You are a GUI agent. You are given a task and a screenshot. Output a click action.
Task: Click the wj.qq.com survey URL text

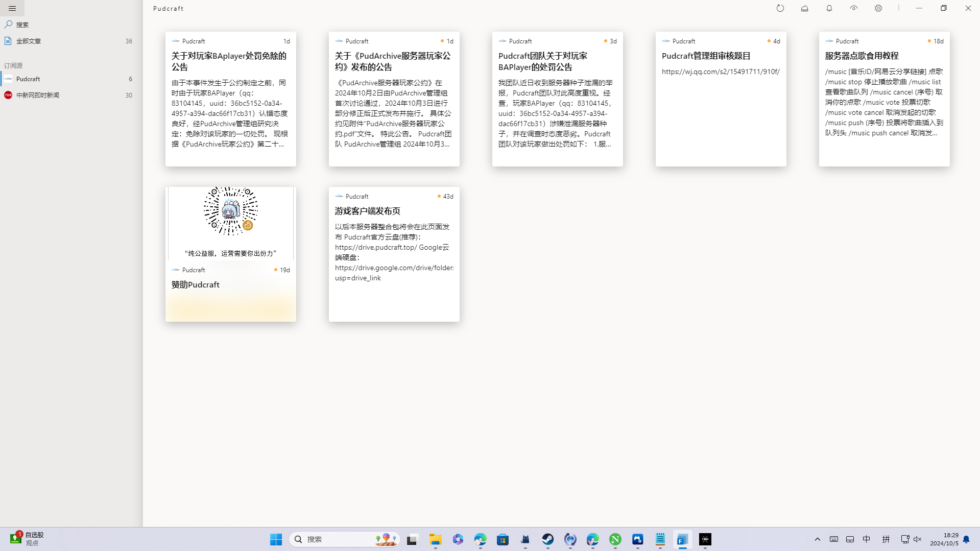point(721,71)
